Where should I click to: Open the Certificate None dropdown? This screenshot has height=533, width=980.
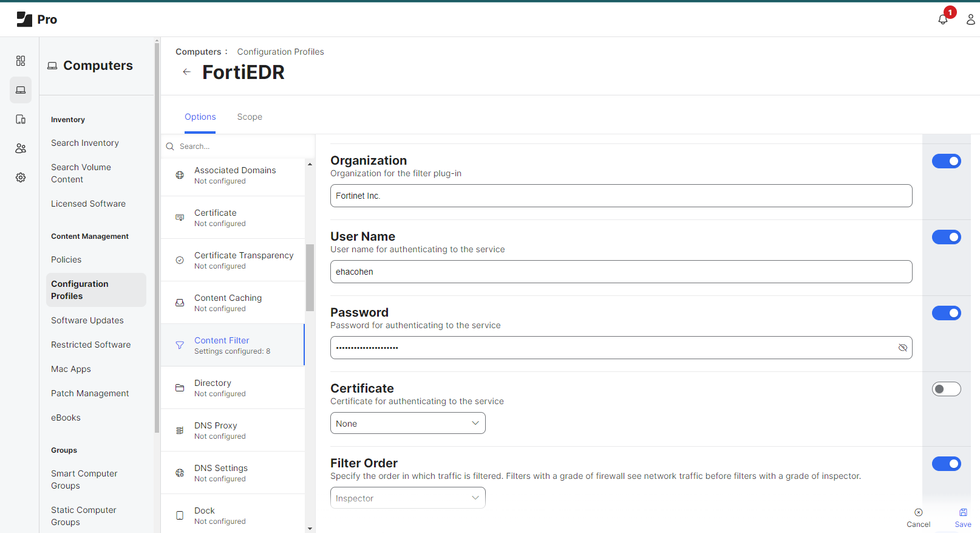coord(408,423)
